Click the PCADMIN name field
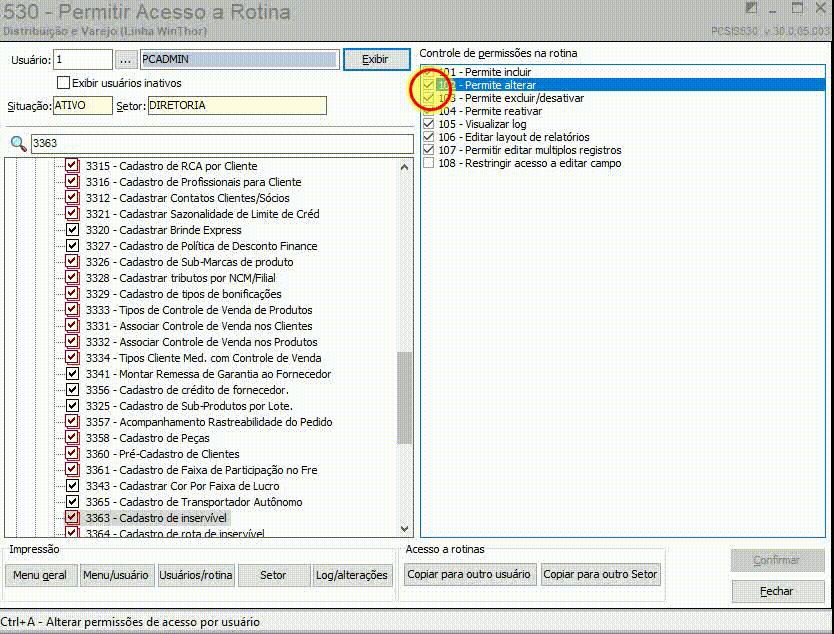Image resolution: width=834 pixels, height=634 pixels. point(239,60)
